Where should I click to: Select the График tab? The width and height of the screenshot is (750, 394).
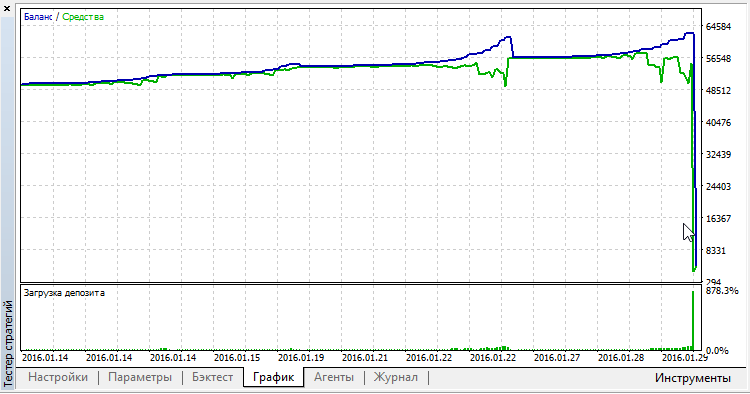click(x=273, y=377)
